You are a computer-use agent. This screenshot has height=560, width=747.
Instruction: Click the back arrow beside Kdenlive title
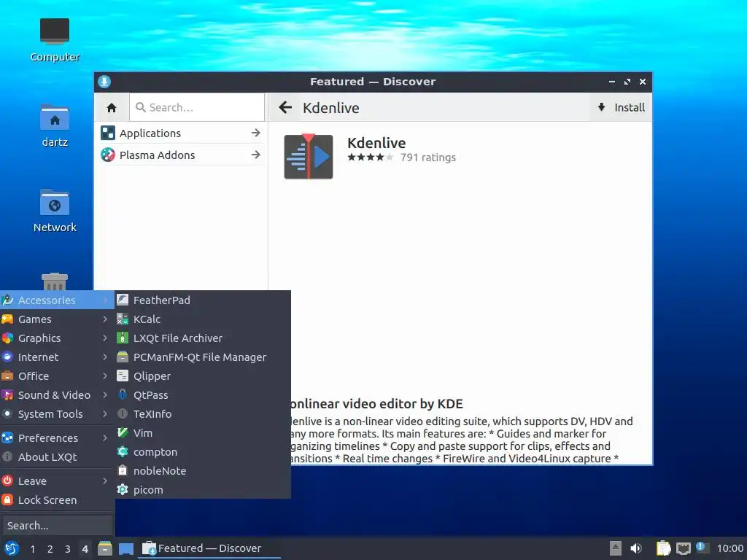tap(285, 108)
